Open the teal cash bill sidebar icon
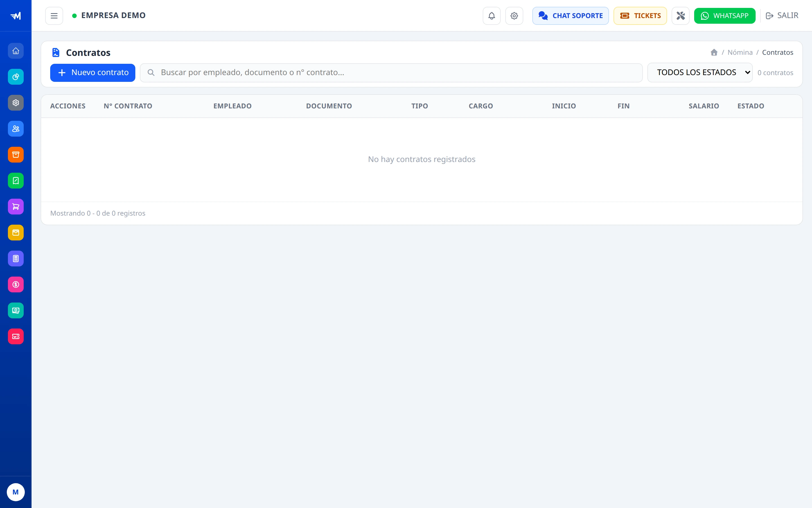This screenshot has width=812, height=508. click(16, 310)
